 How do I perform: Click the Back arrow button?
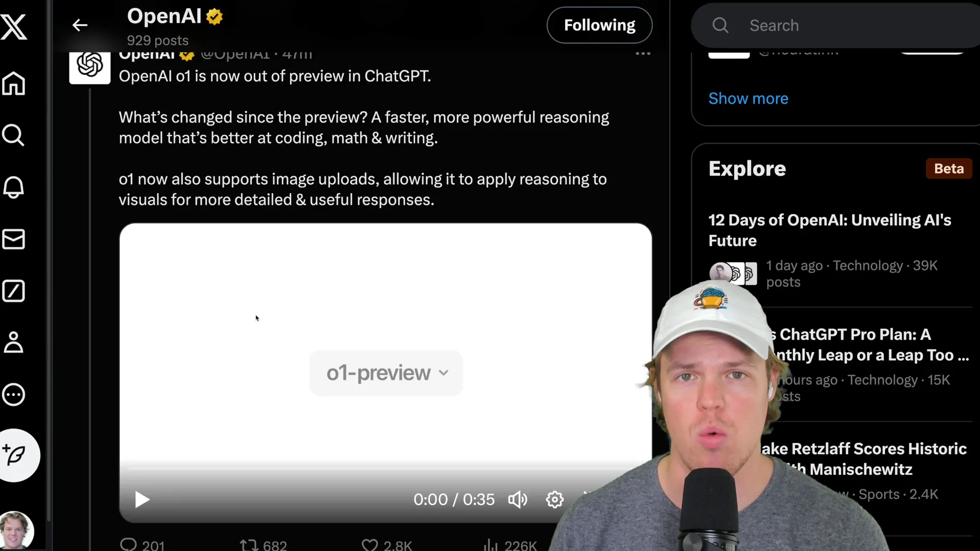pos(80,26)
